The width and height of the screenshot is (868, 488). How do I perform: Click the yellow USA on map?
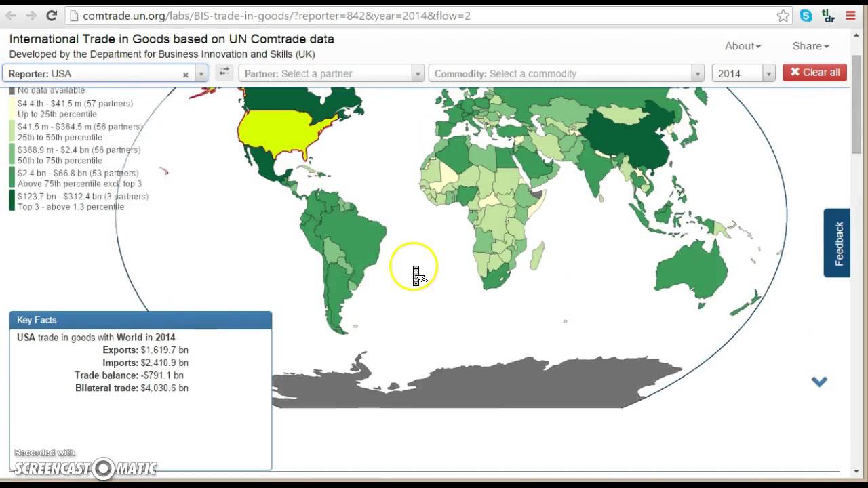281,133
